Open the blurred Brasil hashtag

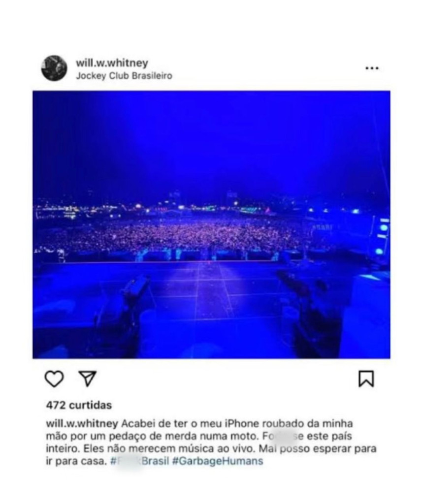[x=140, y=461]
